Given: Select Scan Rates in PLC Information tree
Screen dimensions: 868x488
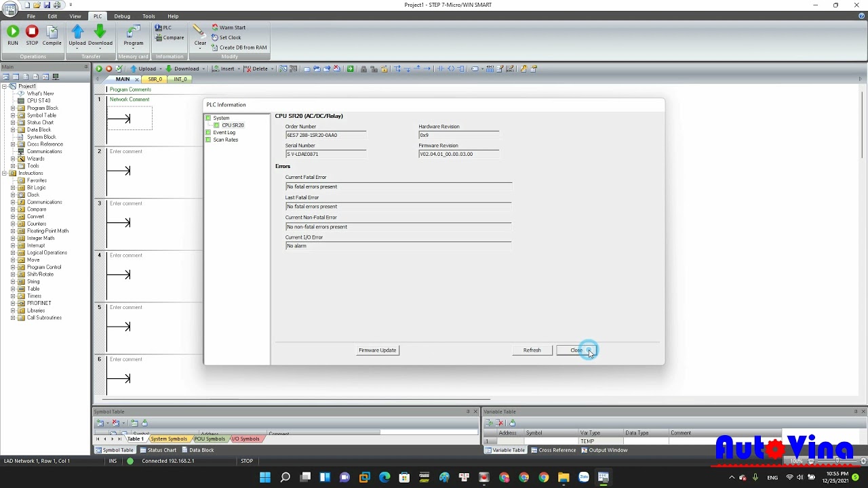Looking at the screenshot, I should click(x=226, y=140).
